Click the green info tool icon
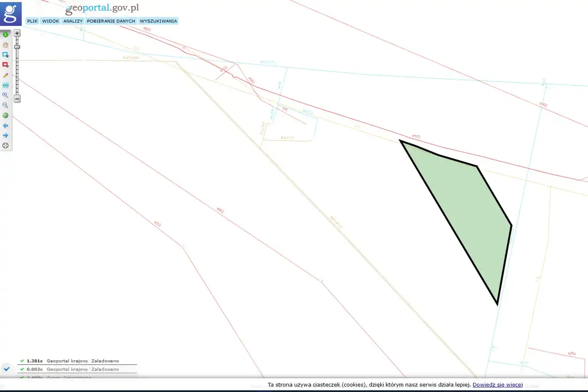 (6, 34)
